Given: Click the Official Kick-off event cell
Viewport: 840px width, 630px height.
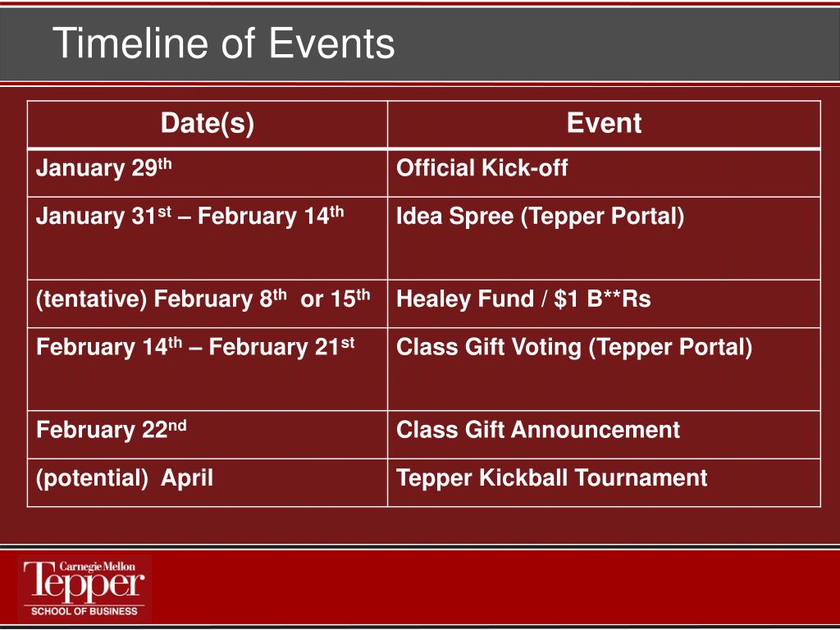Looking at the screenshot, I should [x=604, y=173].
